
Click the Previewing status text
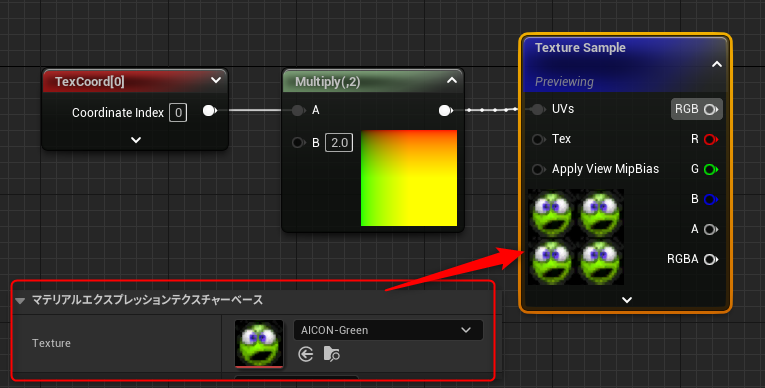pos(564,82)
